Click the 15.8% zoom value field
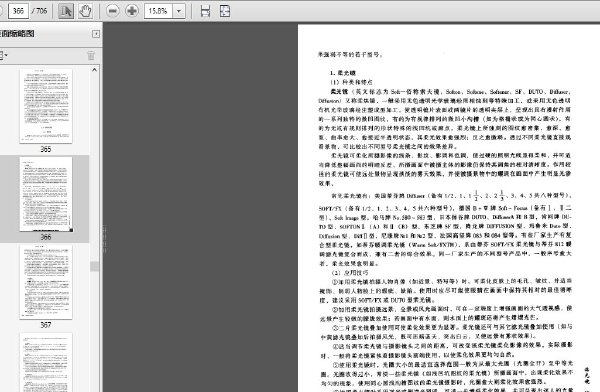 pyautogui.click(x=158, y=11)
